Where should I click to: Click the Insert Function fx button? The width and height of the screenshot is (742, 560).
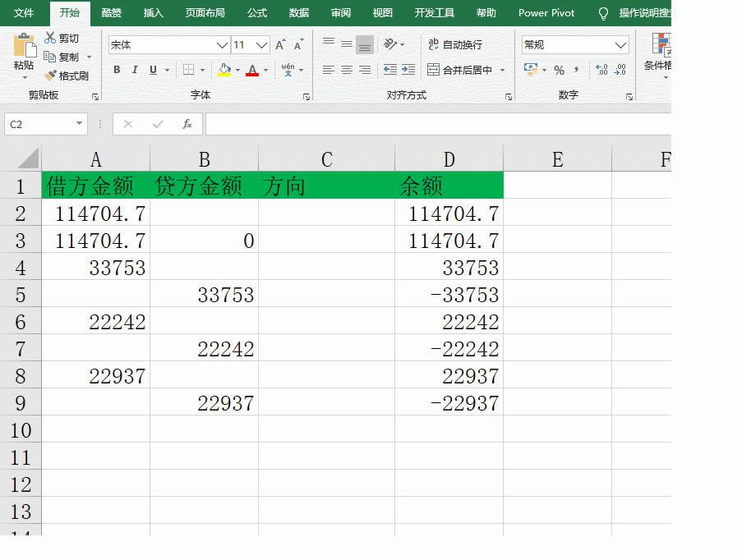tap(187, 124)
